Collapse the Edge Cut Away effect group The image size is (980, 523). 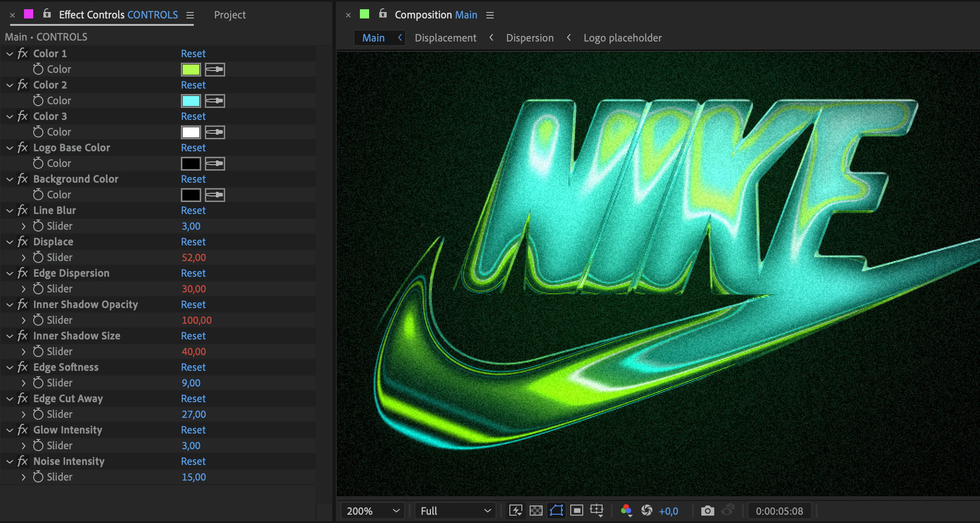point(10,398)
